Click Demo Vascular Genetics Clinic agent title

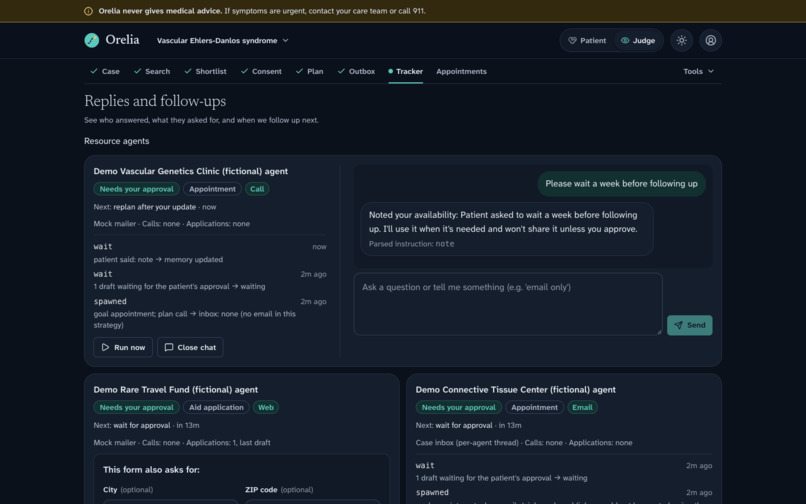[x=191, y=171]
